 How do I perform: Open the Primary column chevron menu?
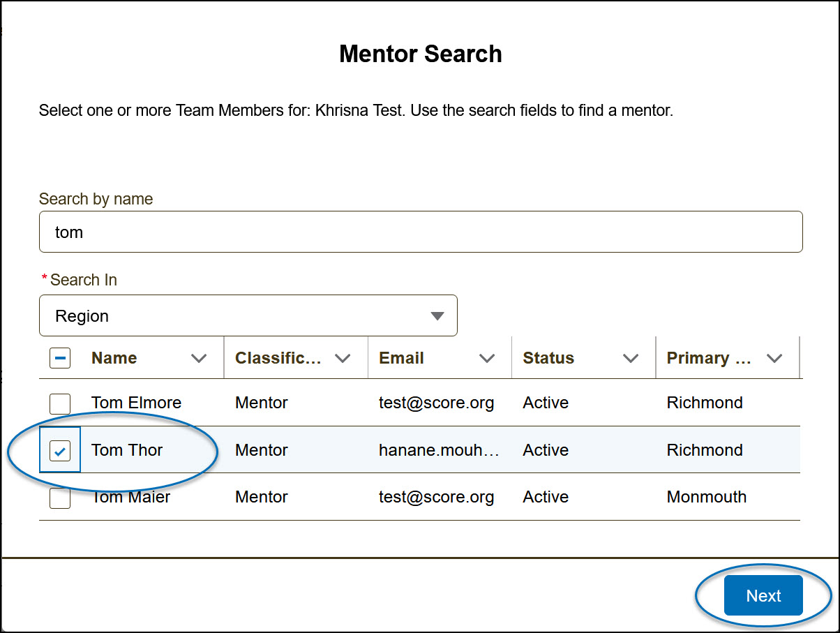point(774,359)
